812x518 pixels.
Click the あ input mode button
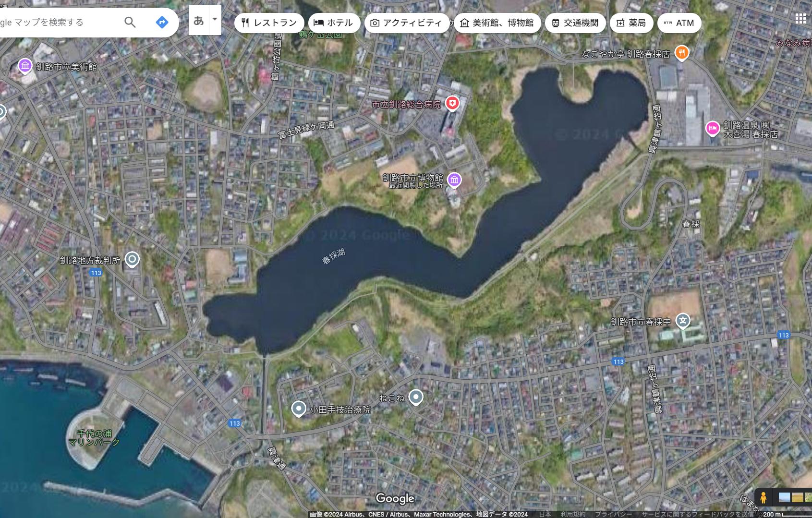click(x=198, y=20)
